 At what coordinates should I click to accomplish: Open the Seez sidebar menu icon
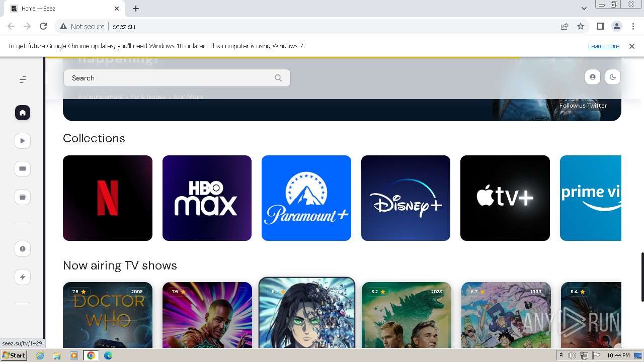click(x=23, y=80)
